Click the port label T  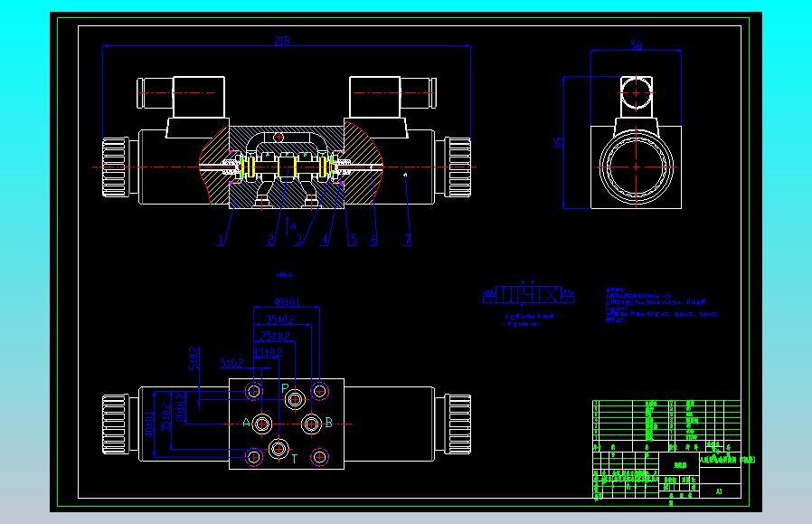click(x=294, y=459)
